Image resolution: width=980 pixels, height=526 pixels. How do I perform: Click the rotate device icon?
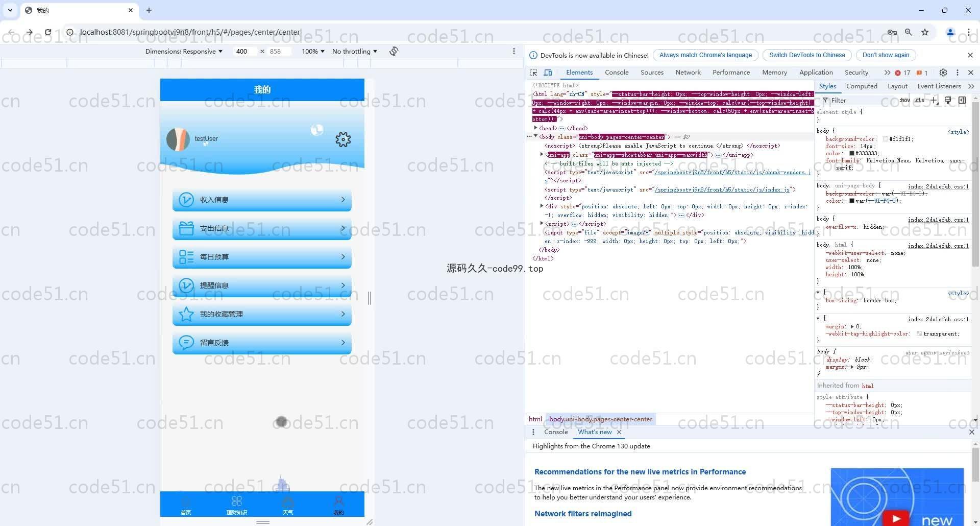pyautogui.click(x=394, y=51)
